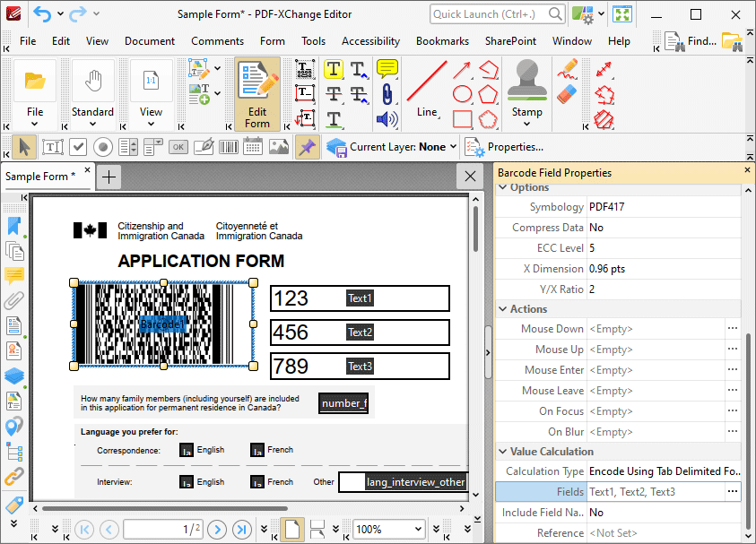Show the Attachments pane paperclip icon
This screenshot has width=756, height=544.
(14, 300)
